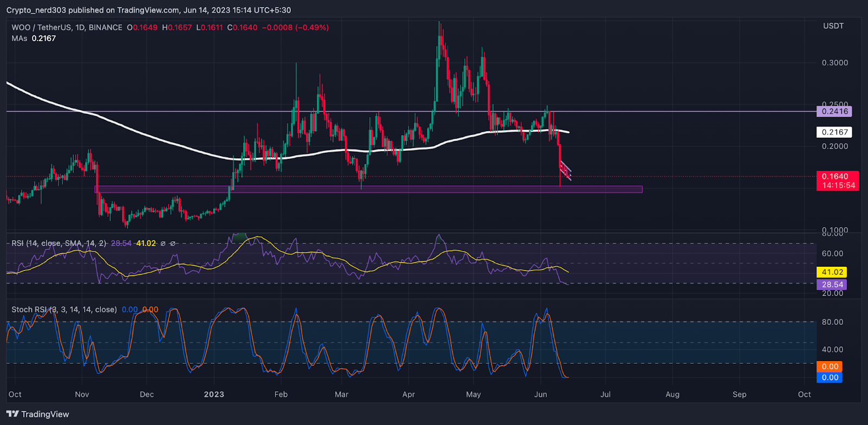
Task: Select the purple horizontal line at 0.2416
Action: click(x=411, y=111)
